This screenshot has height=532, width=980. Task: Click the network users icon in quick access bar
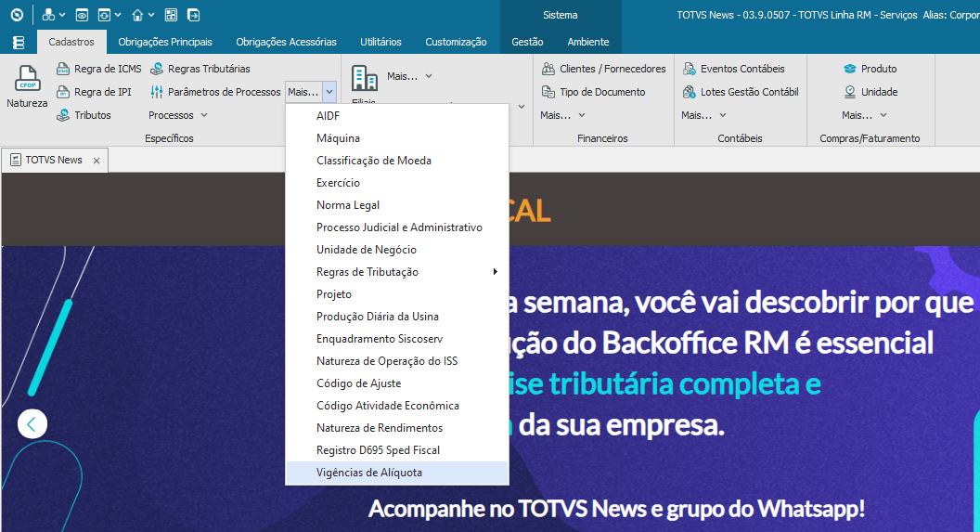48,15
